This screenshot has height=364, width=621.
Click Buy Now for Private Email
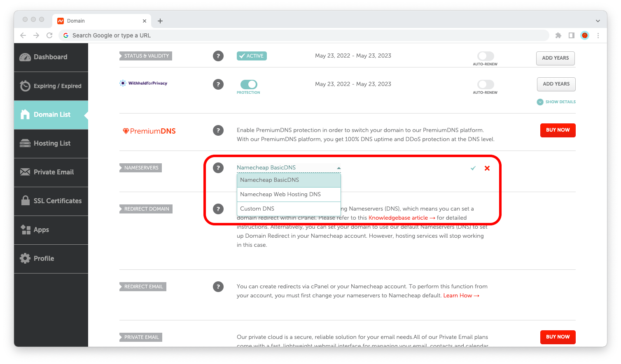point(558,337)
